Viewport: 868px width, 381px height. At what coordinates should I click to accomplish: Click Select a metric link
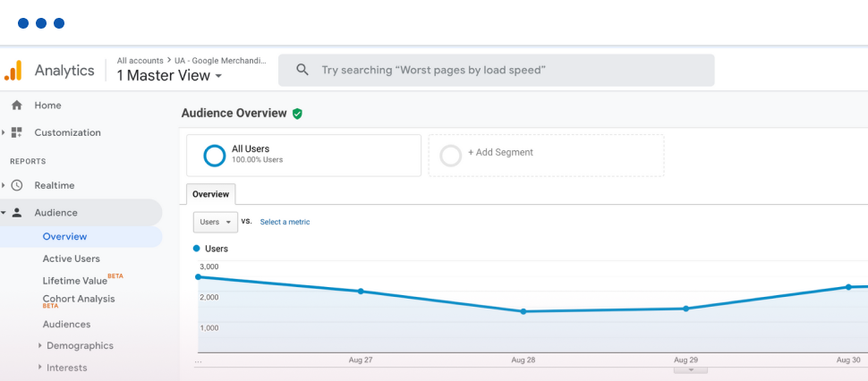285,222
